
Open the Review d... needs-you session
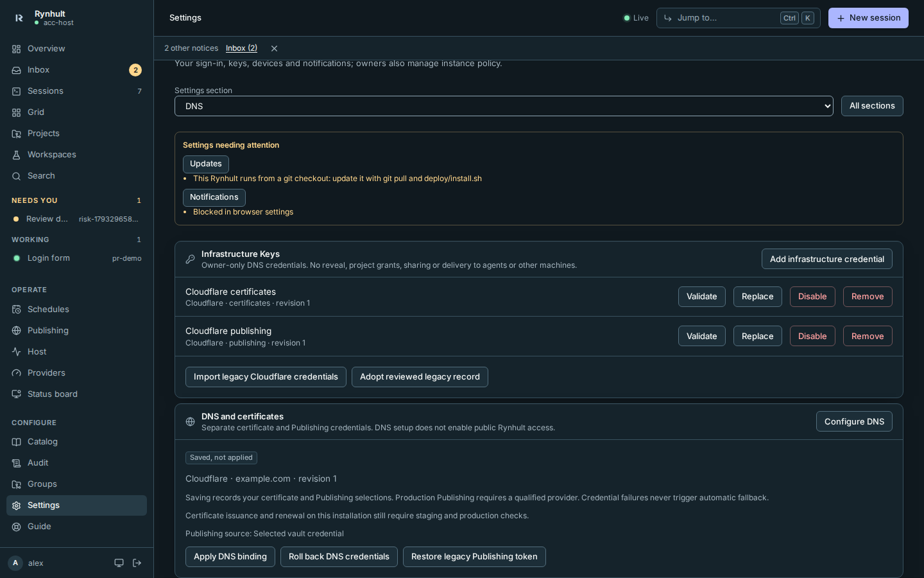click(x=76, y=219)
